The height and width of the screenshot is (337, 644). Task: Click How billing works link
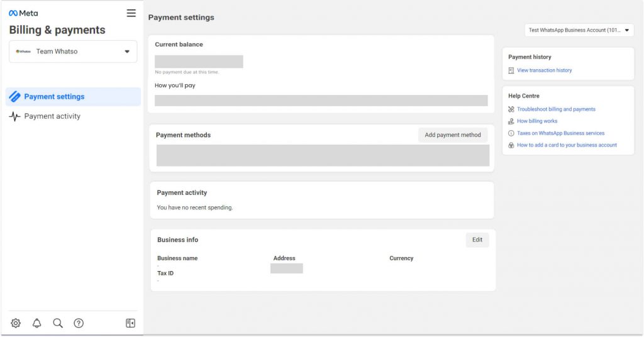point(537,121)
